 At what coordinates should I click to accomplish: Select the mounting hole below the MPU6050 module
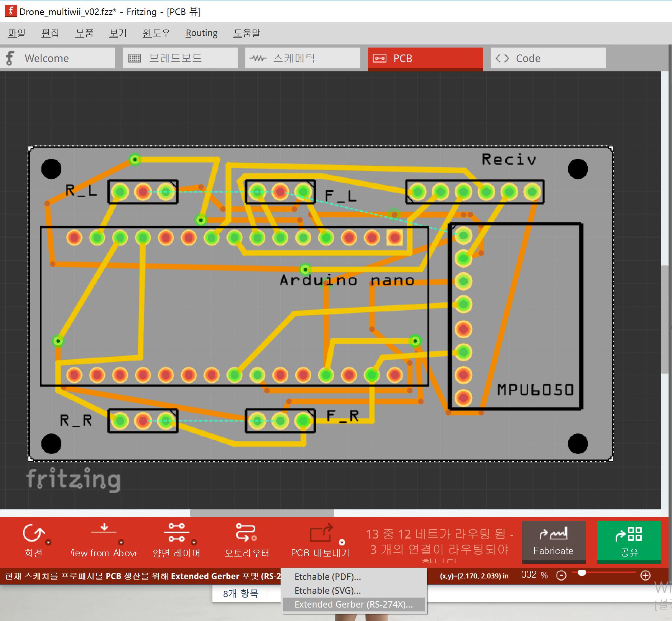tap(578, 444)
